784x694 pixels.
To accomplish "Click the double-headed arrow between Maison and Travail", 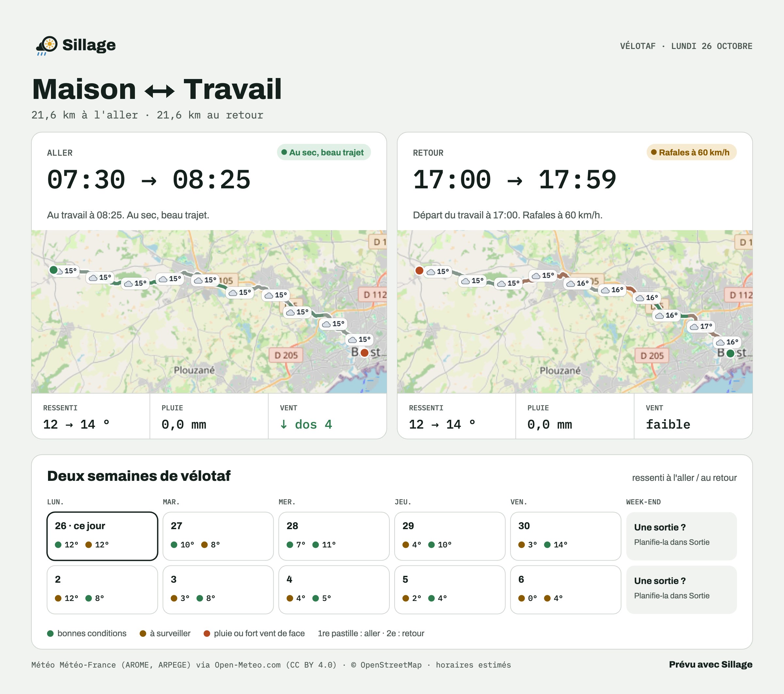I will 159,91.
